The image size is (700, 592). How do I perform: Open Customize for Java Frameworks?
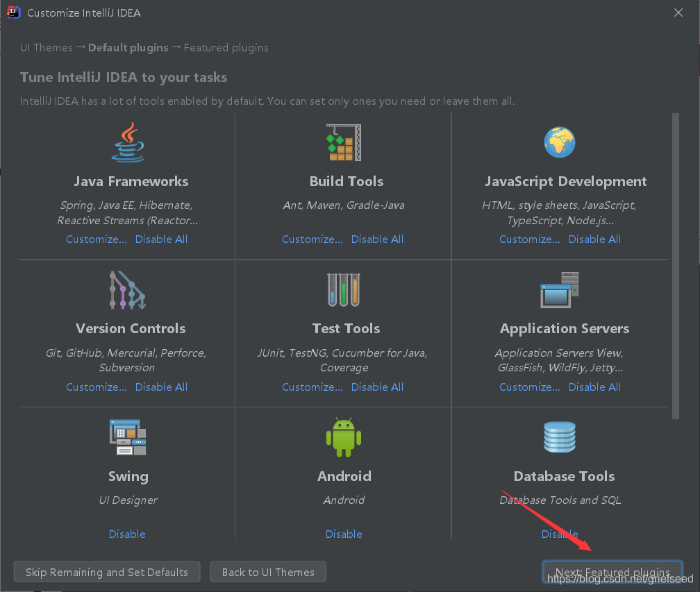[x=97, y=239]
